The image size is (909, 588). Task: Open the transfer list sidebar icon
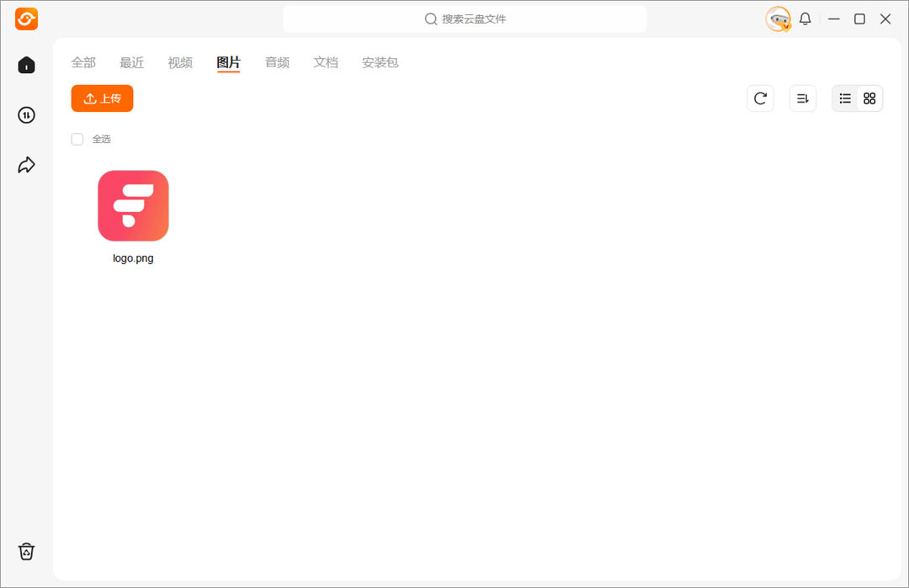point(26,115)
